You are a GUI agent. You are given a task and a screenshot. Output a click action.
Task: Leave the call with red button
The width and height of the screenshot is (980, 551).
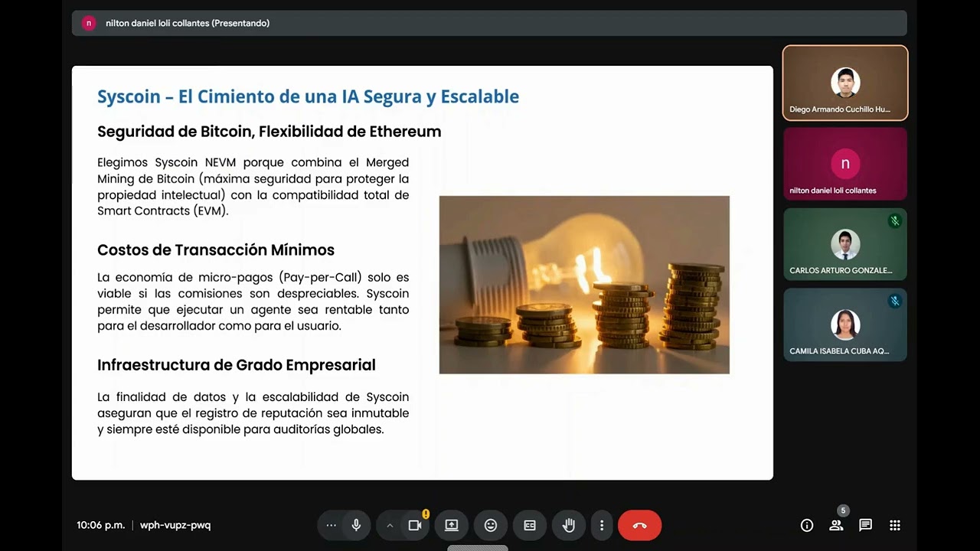[x=639, y=526]
